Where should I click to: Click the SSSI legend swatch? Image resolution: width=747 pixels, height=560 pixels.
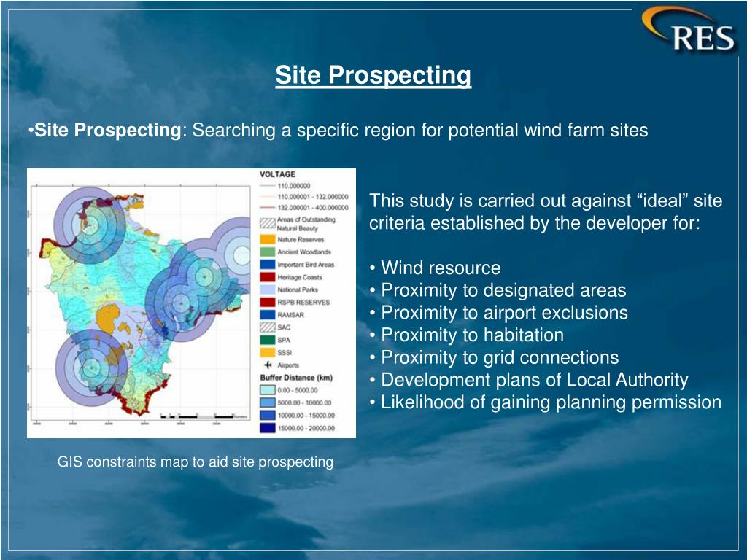(268, 352)
